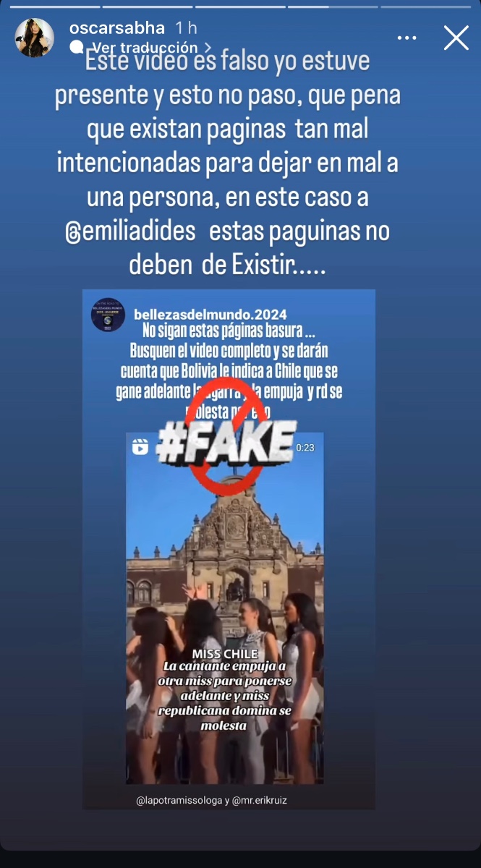Click the Reels icon on the embedded video

(140, 447)
